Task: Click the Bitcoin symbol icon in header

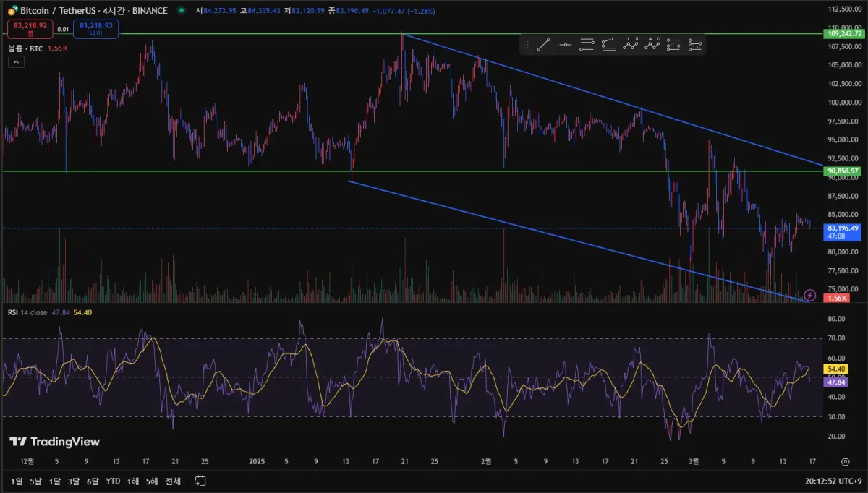Action: tap(12, 11)
